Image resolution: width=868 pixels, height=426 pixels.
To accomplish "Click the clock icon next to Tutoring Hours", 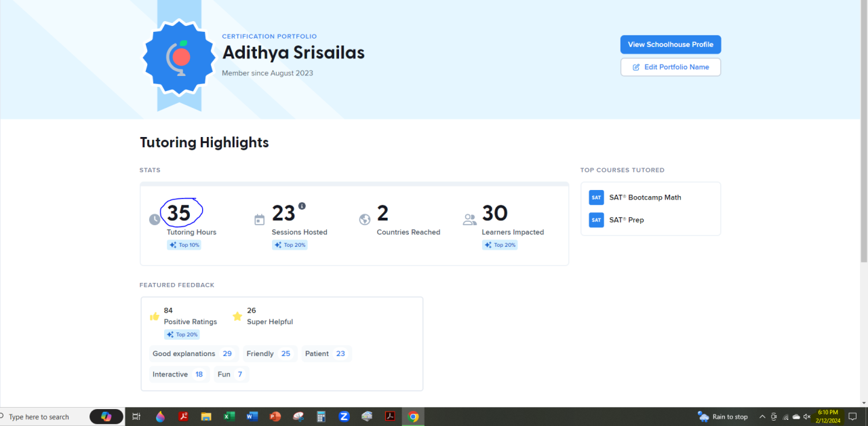I will pos(155,220).
